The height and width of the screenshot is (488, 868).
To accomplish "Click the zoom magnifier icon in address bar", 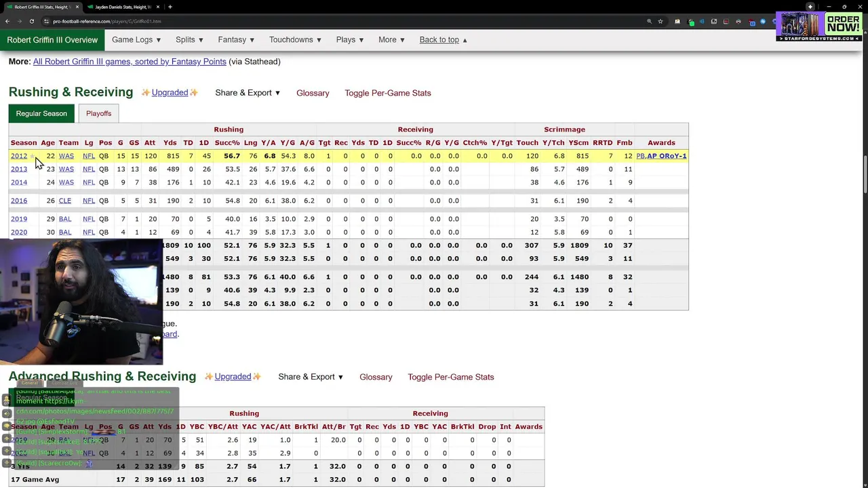I will click(x=649, y=21).
